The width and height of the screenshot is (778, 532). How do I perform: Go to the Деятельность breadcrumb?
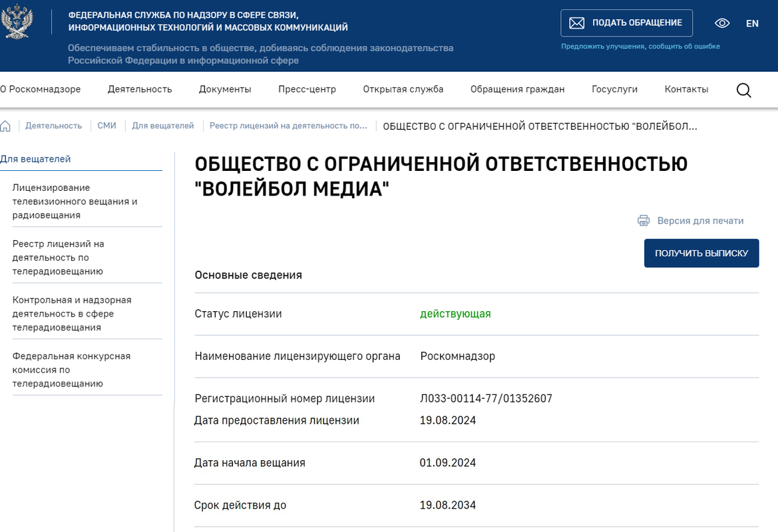tap(54, 126)
